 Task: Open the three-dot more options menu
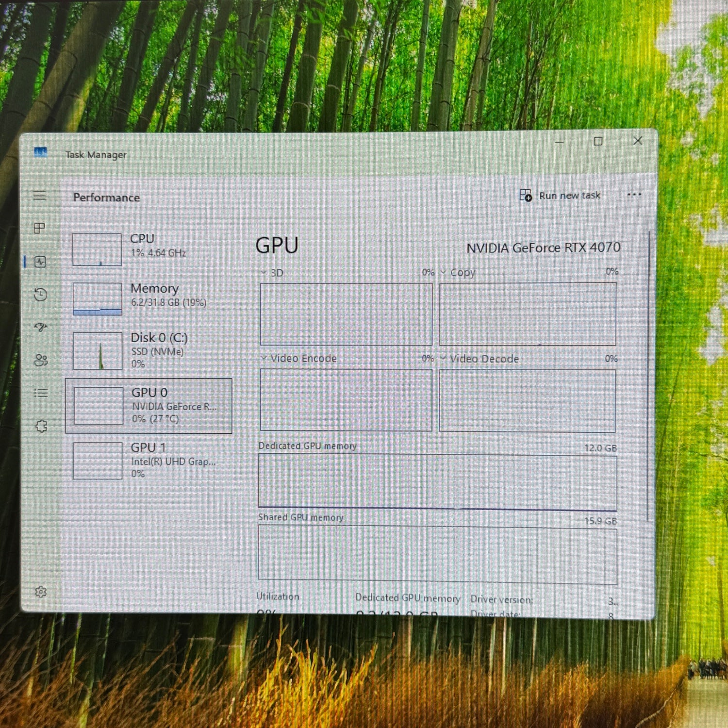click(634, 195)
